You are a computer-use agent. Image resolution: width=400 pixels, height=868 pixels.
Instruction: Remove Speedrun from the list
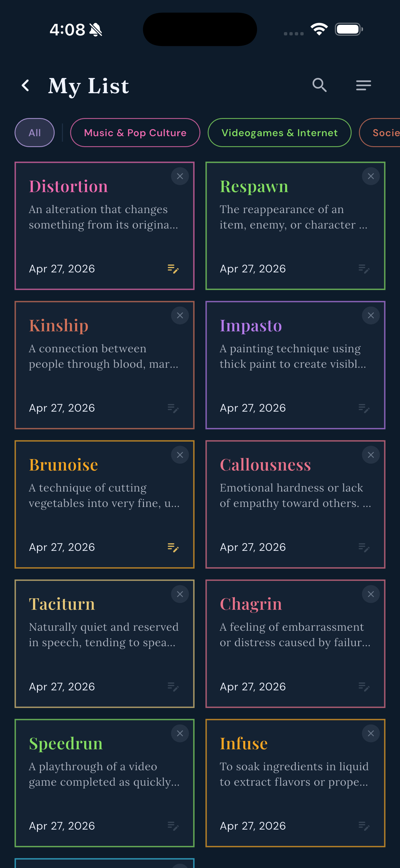tap(180, 733)
